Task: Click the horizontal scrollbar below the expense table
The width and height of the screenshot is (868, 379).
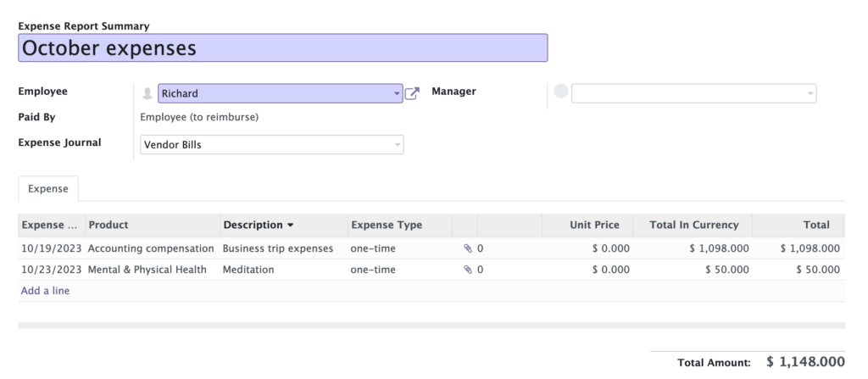Action: 431,326
